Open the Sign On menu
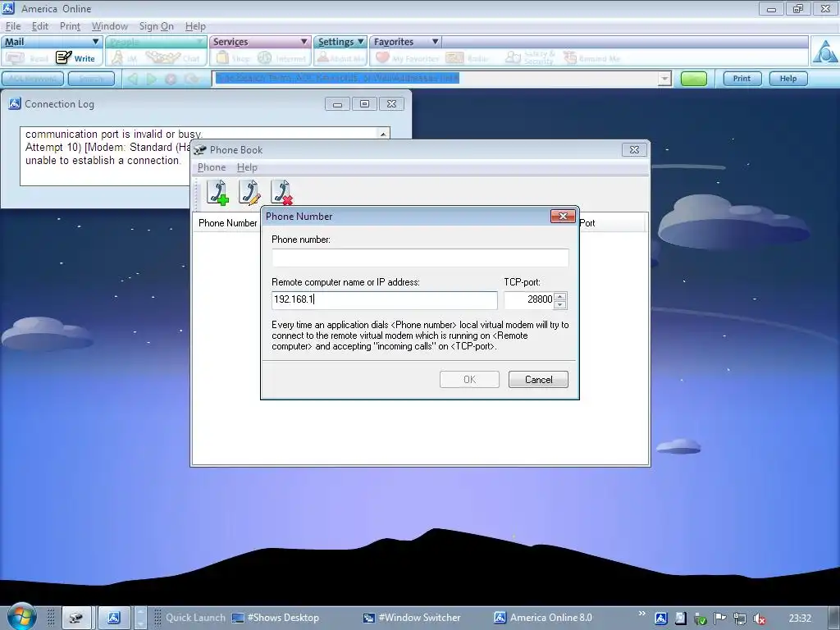Image resolution: width=840 pixels, height=630 pixels. (x=157, y=26)
